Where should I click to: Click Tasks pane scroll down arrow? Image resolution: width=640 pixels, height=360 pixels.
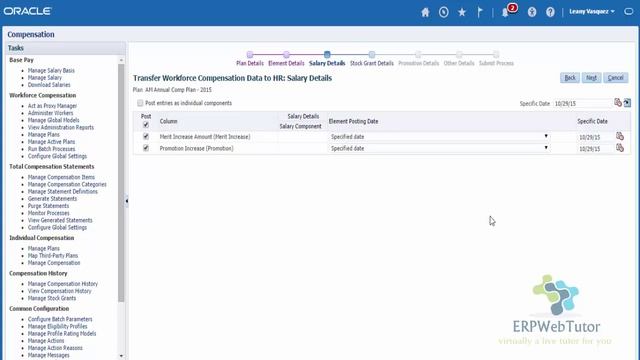pos(121,356)
